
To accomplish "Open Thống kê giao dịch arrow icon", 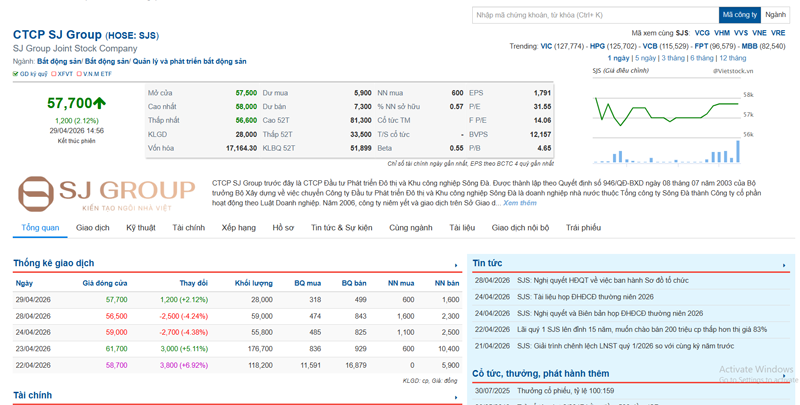I will [x=456, y=265].
